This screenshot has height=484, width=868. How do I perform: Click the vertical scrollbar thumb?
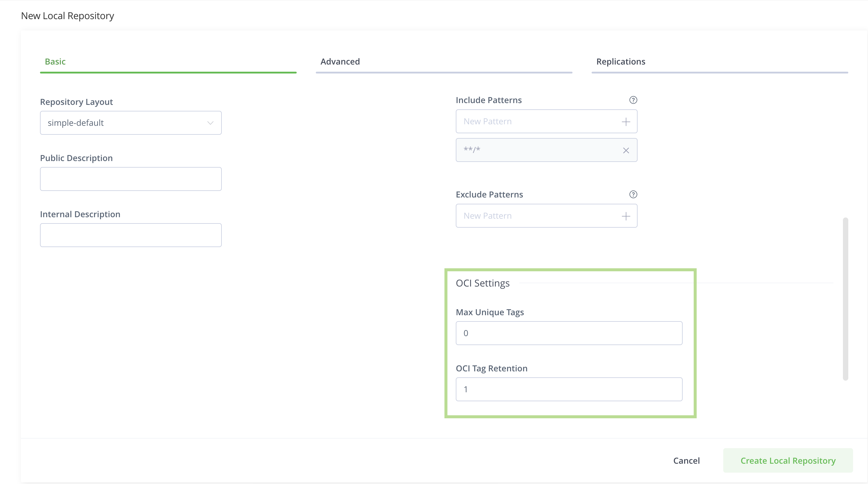coord(845,299)
